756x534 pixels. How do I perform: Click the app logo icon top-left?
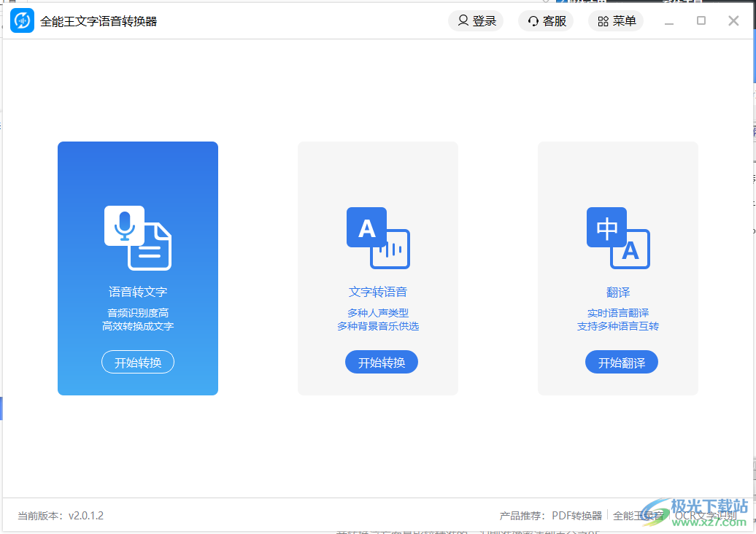click(x=21, y=20)
